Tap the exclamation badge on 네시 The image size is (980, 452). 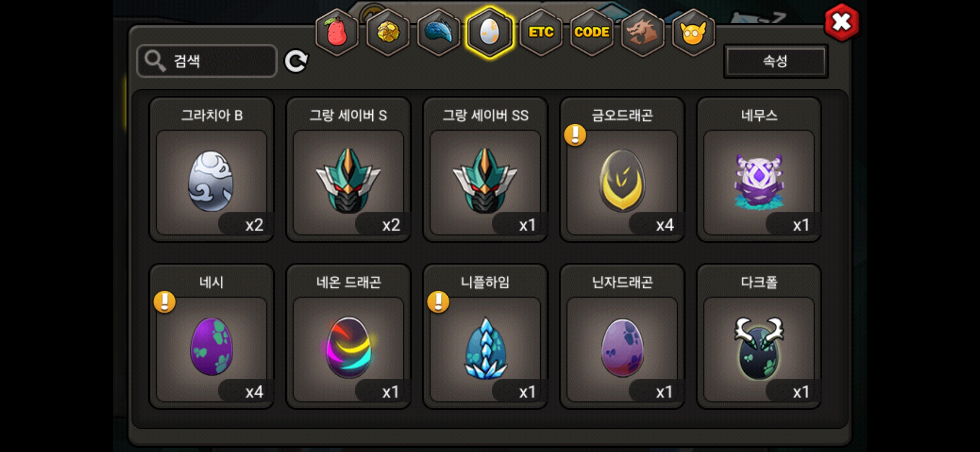pyautogui.click(x=165, y=302)
